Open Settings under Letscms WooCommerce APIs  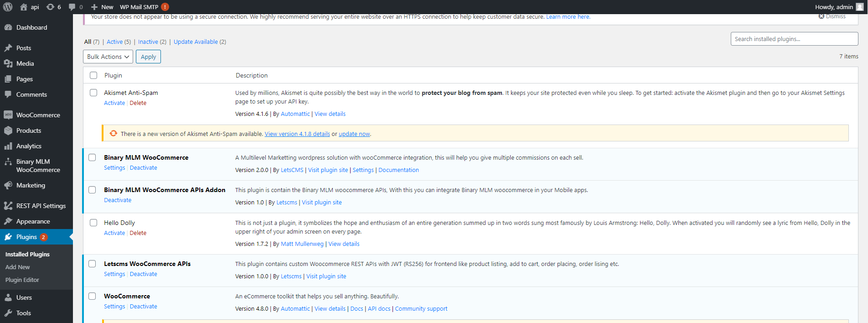114,274
